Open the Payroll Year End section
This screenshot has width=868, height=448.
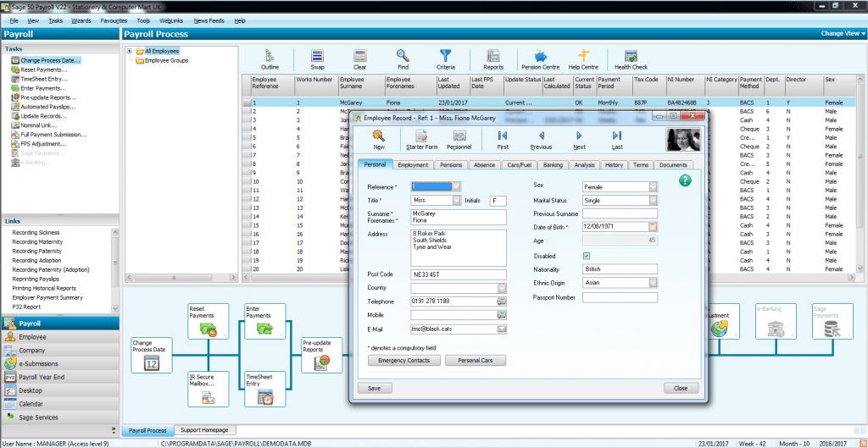[60, 377]
